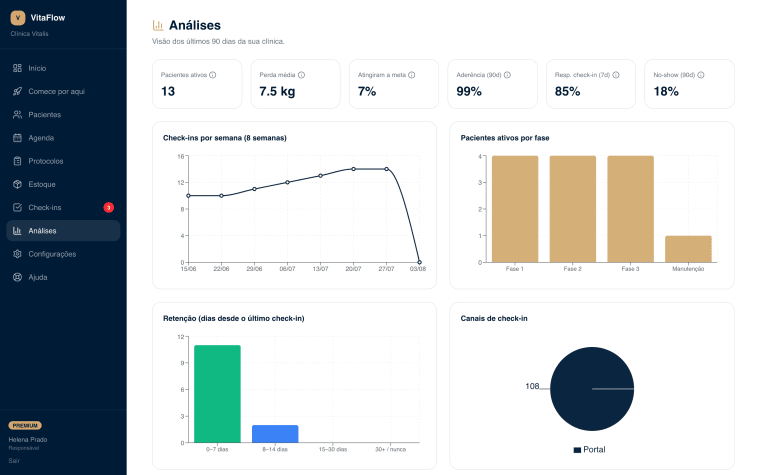Click the 03/08 data point on line chart
The width and height of the screenshot is (760, 475).
[x=419, y=262]
